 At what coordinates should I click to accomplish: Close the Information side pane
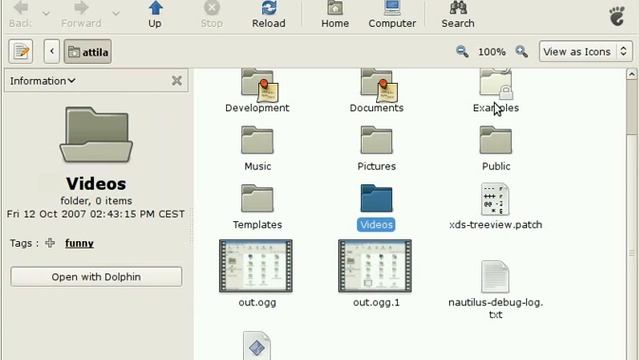pos(177,80)
